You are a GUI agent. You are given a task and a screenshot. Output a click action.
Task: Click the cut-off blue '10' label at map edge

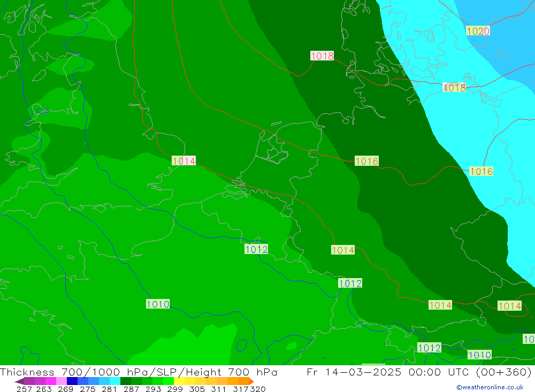point(529,339)
